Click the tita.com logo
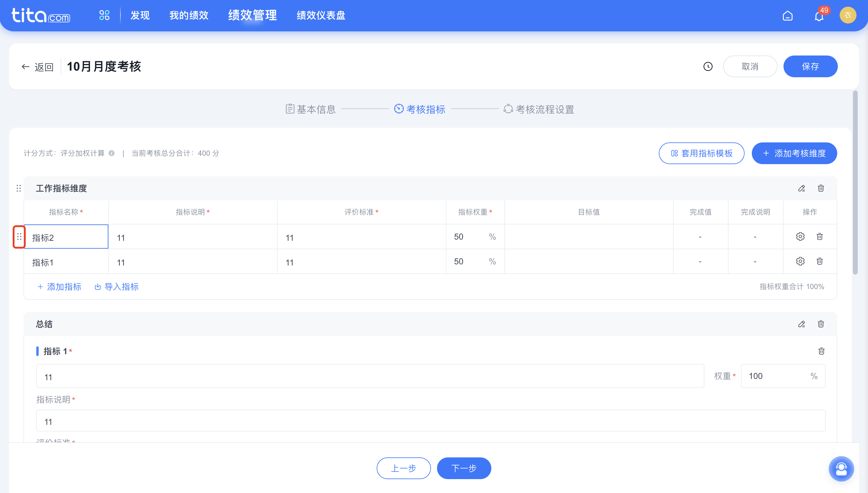This screenshot has width=868, height=493. tap(41, 16)
